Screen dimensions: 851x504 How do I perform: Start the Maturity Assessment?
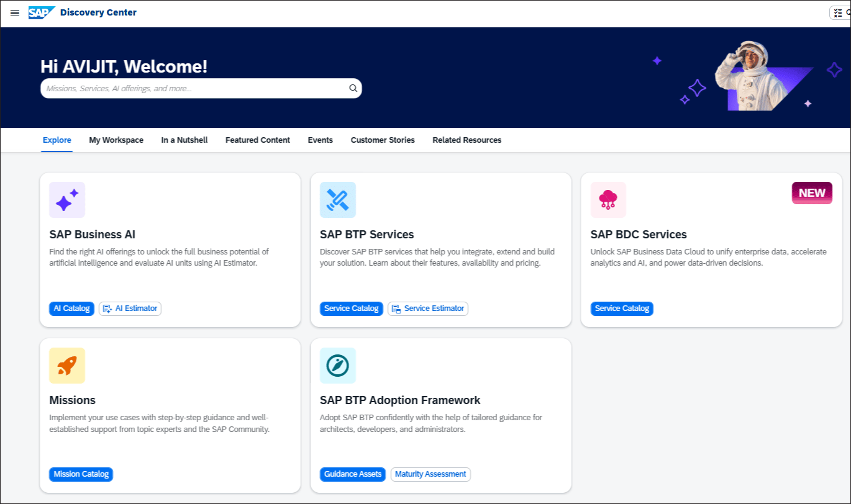coord(430,474)
